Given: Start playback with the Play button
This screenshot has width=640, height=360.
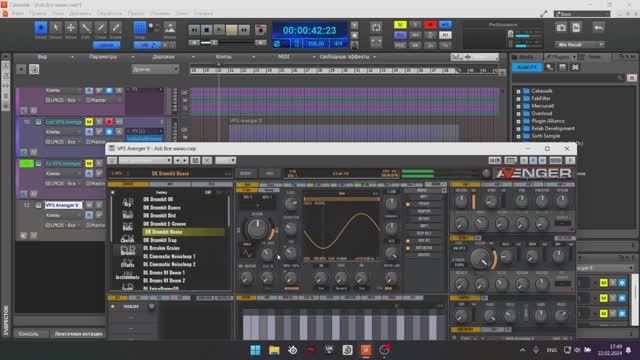Looking at the screenshot, I should pos(219,30).
